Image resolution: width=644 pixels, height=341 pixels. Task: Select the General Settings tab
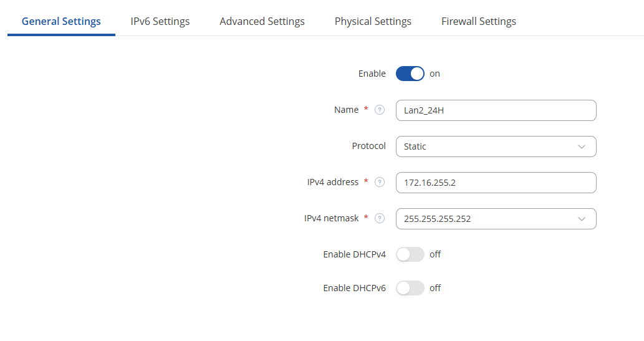pyautogui.click(x=61, y=21)
